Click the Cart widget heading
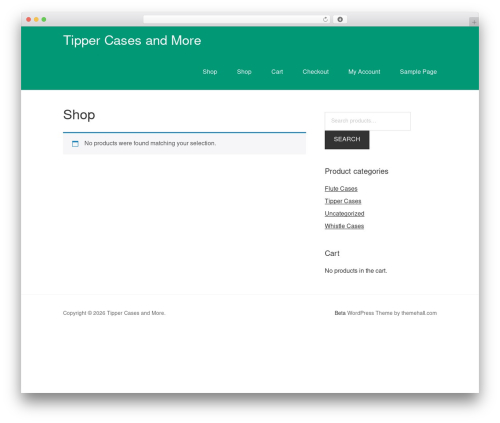Viewport: 500px width, 423px height. [x=332, y=253]
